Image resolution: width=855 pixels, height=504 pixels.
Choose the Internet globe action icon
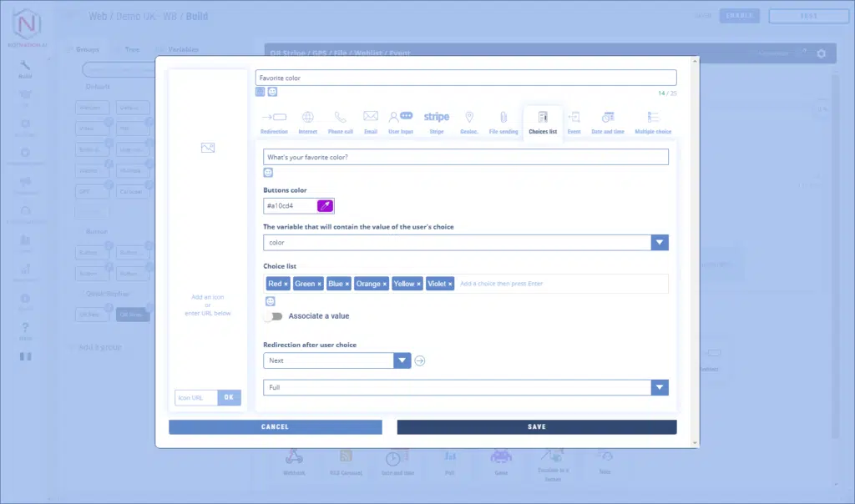[307, 118]
